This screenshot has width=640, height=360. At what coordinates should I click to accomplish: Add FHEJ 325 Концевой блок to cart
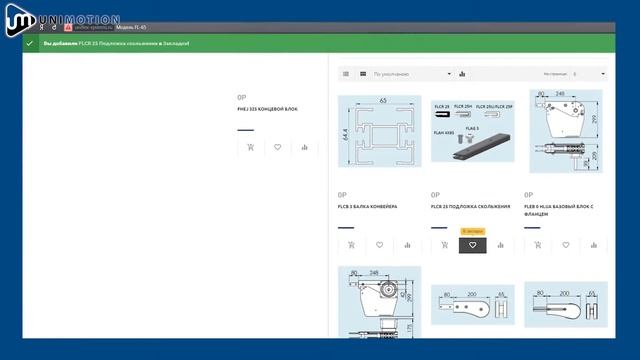click(251, 147)
